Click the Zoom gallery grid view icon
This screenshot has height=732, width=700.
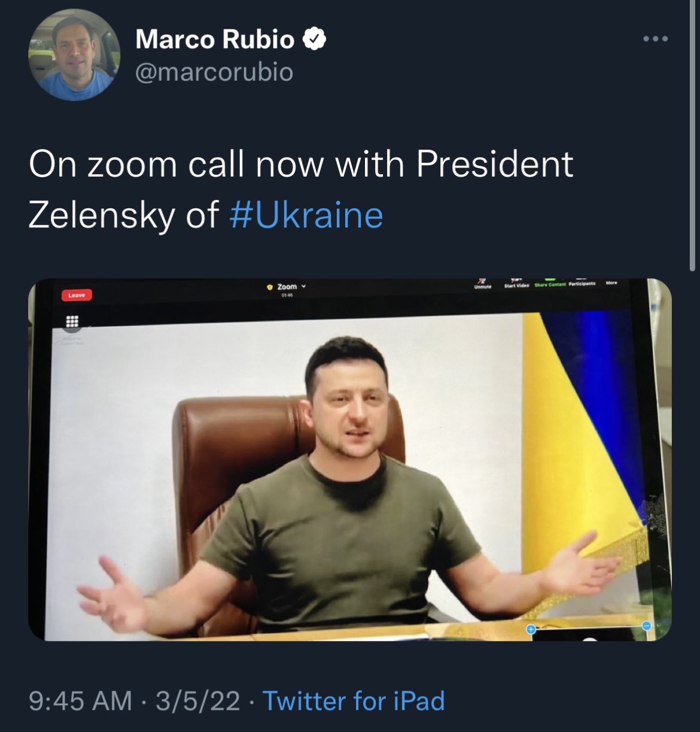click(x=72, y=321)
